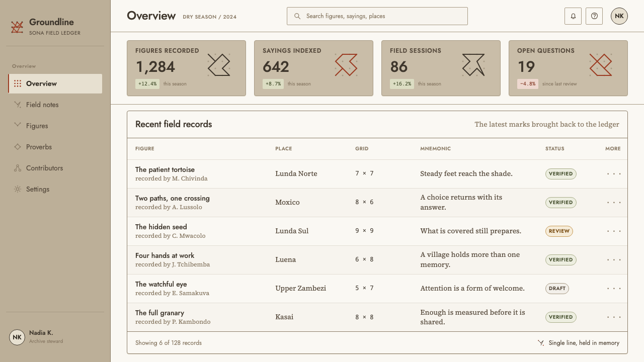The width and height of the screenshot is (644, 362).
Task: Click the Field Sessions card glyph
Action: click(473, 65)
